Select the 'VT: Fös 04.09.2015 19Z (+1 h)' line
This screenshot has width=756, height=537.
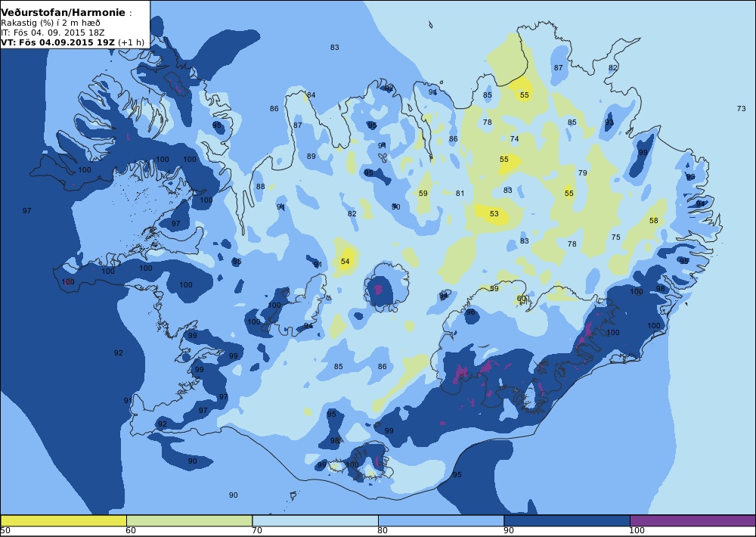click(x=73, y=42)
